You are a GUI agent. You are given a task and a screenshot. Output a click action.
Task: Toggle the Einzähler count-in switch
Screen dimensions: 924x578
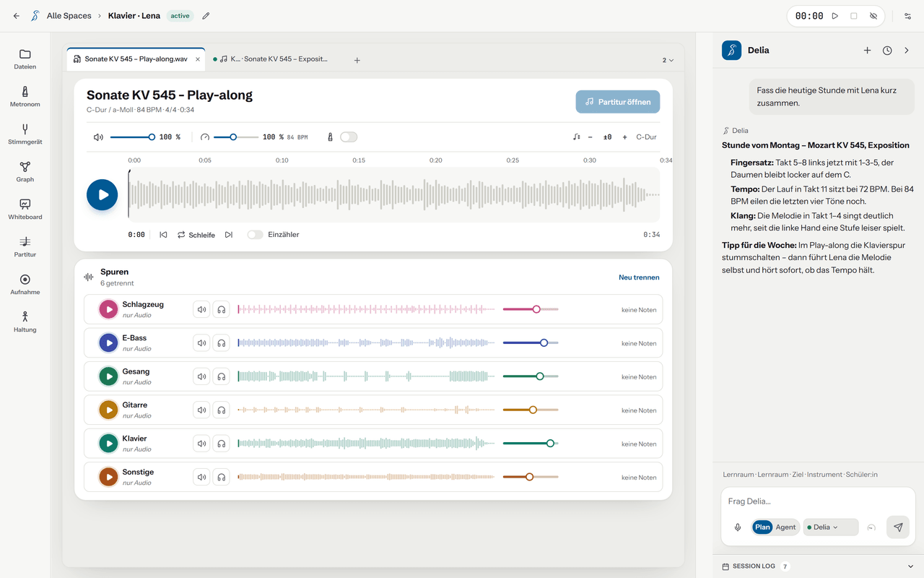tap(255, 235)
